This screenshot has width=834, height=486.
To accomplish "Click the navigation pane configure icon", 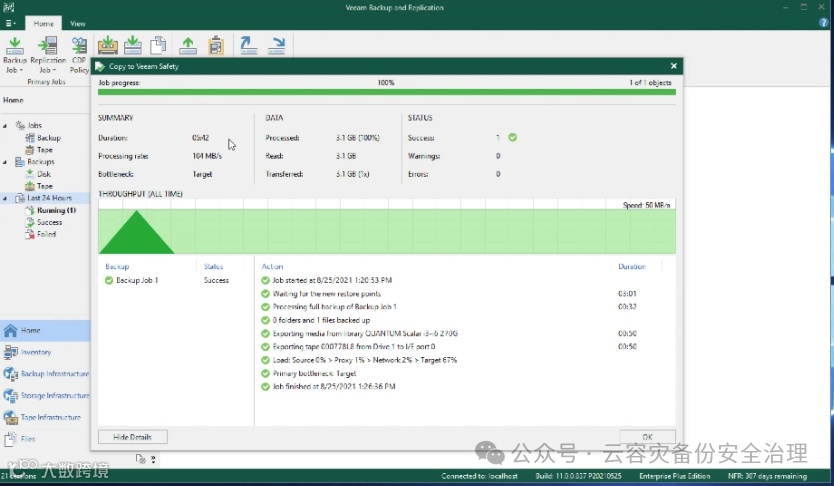I will pos(140,458).
